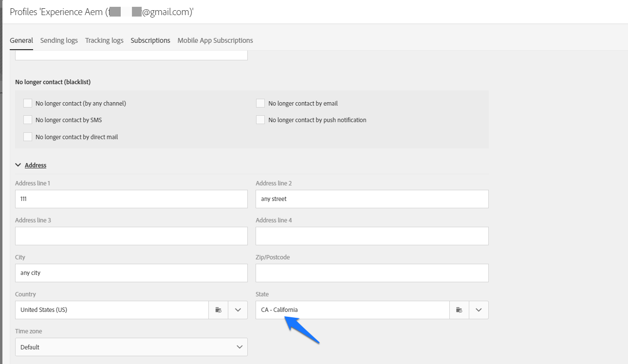Screen dimensions: 628x364
Task: Switch to the Subscriptions tab
Action: 150,40
